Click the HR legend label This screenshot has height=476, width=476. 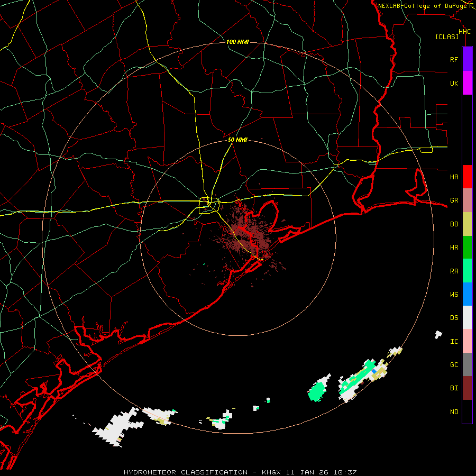click(x=454, y=248)
